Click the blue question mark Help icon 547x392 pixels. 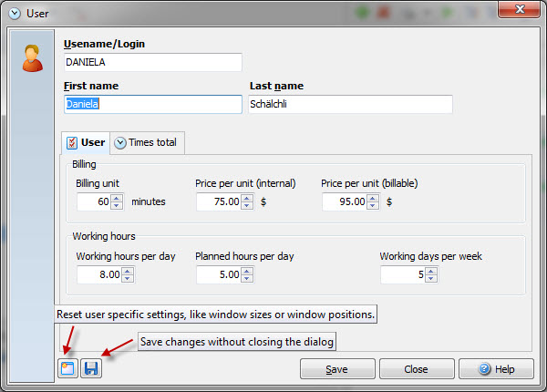tap(485, 368)
